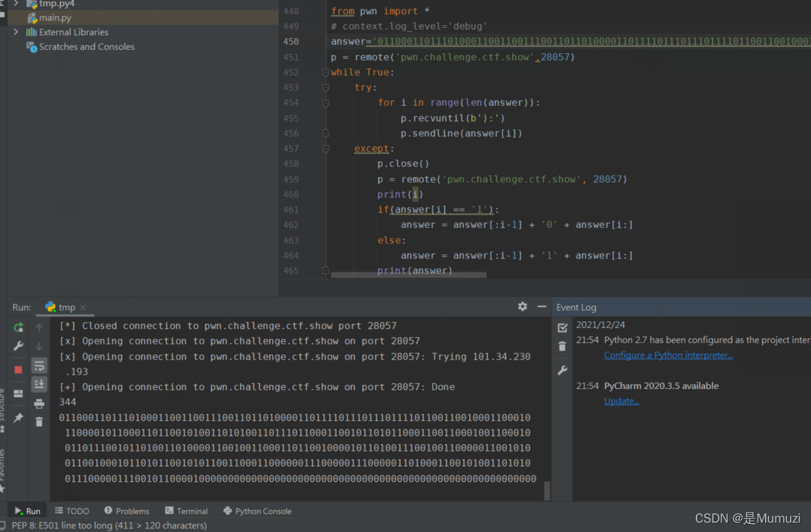Expand the tmp.py4 tree node
Viewport: 811px width, 532px height.
pyautogui.click(x=17, y=4)
